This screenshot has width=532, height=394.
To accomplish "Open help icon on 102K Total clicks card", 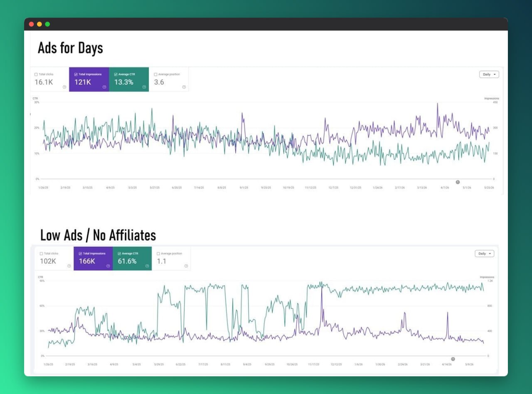I will click(69, 266).
